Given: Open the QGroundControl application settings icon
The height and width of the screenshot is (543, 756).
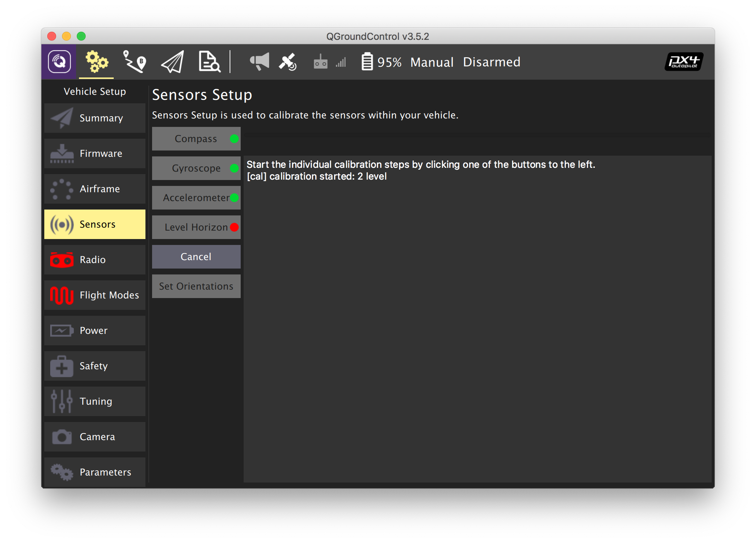Looking at the screenshot, I should coord(59,62).
